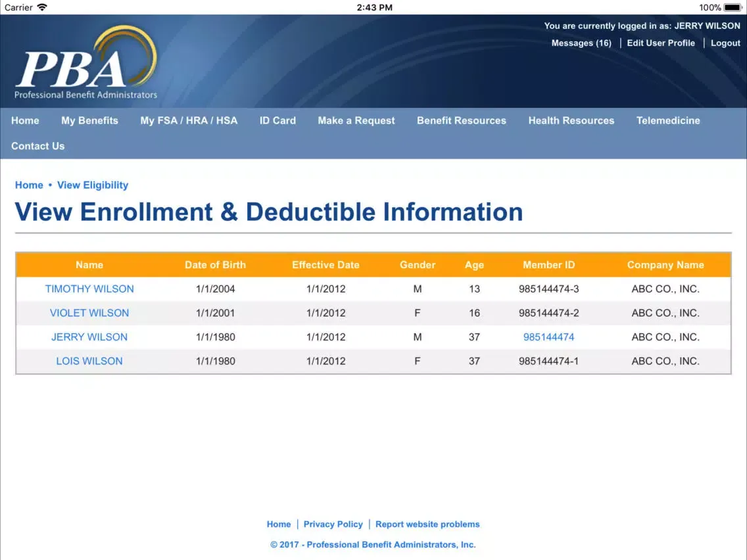This screenshot has width=747, height=560.
Task: Click the Age column header
Action: [x=474, y=266]
